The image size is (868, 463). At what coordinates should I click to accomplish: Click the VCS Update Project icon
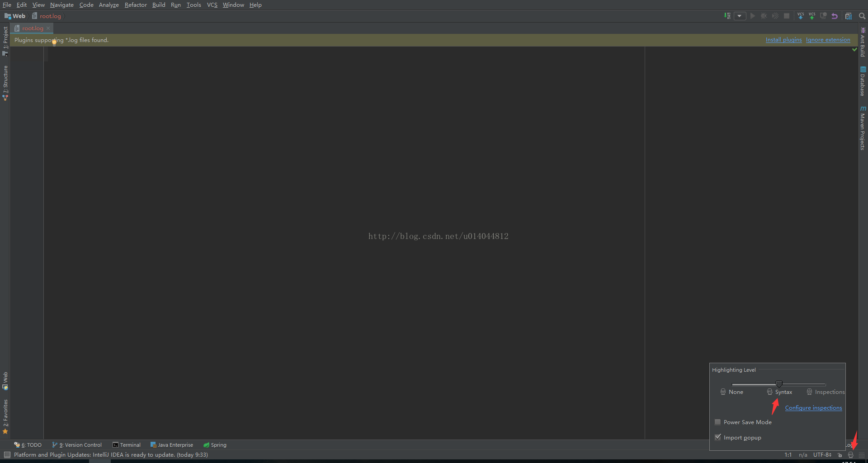801,16
